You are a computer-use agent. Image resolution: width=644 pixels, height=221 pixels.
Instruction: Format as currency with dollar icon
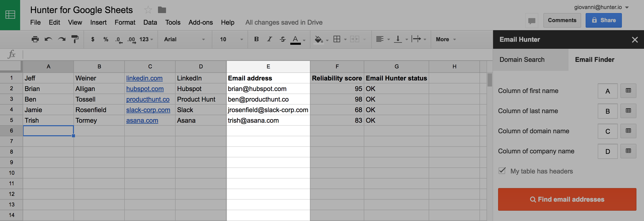click(93, 39)
